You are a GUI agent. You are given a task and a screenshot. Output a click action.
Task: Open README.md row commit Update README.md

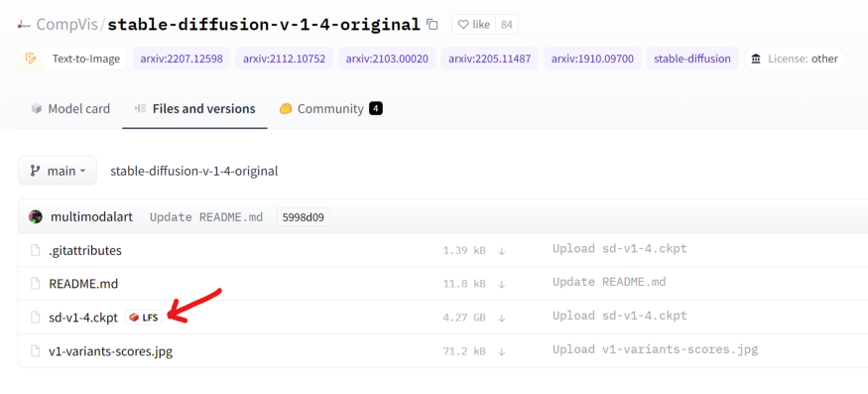tap(609, 282)
